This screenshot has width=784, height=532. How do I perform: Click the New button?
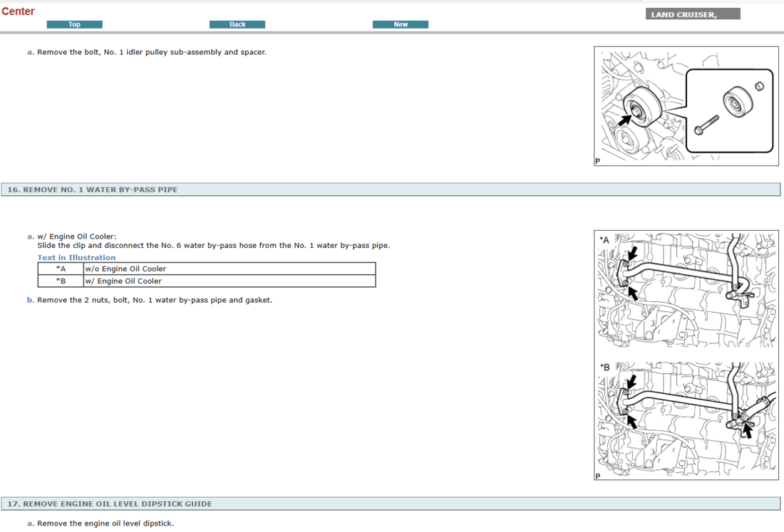(401, 24)
